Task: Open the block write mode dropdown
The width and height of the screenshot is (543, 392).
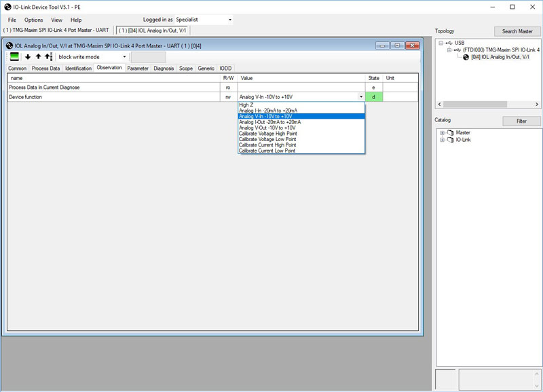Action: [x=92, y=57]
